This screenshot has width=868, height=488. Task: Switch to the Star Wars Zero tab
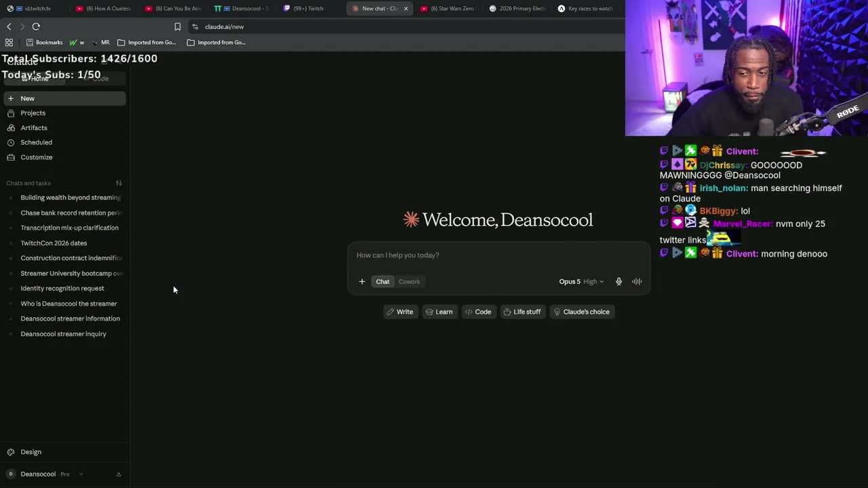(449, 9)
